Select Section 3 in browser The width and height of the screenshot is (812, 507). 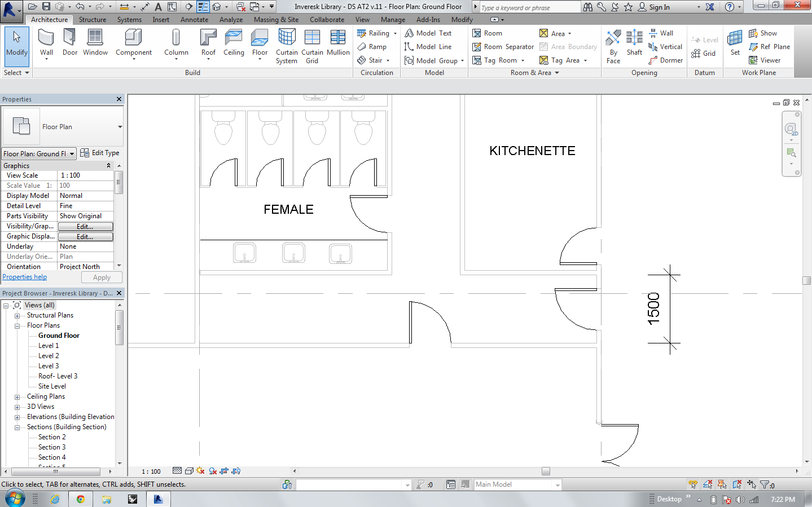coord(52,447)
